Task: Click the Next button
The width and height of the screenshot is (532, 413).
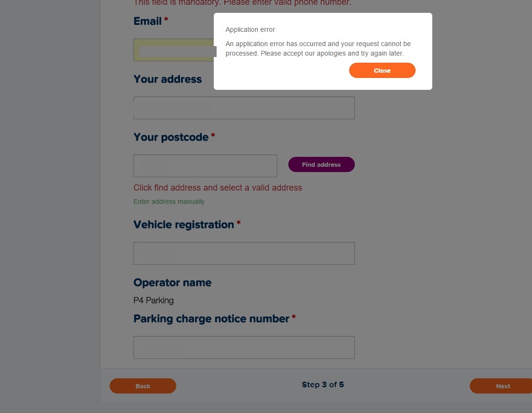Action: [503, 386]
